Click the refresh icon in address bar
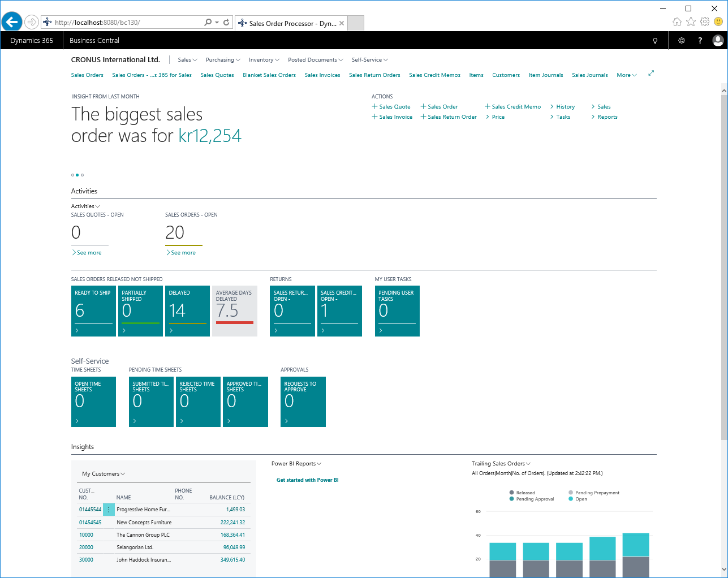The height and width of the screenshot is (578, 728). (226, 22)
